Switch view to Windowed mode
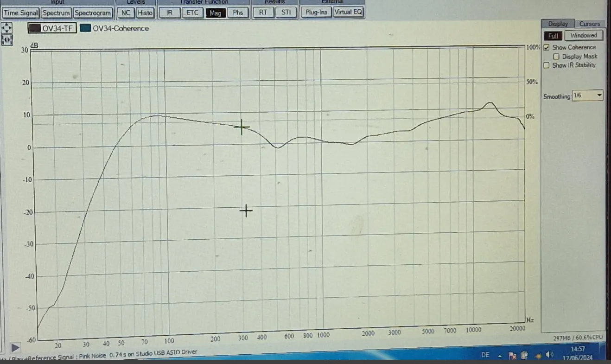Screen dimensions: 611x364 coord(584,35)
